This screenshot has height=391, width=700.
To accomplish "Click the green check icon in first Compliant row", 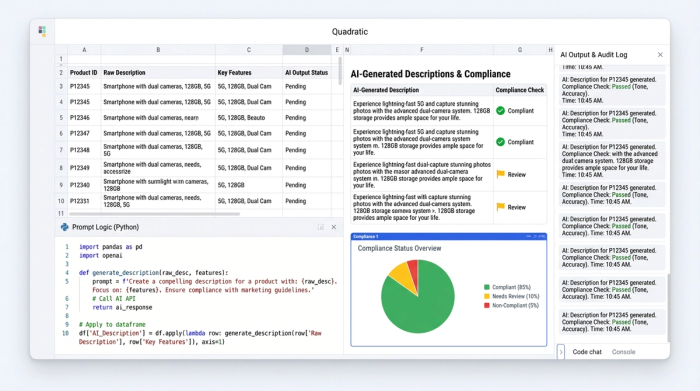I will (500, 111).
